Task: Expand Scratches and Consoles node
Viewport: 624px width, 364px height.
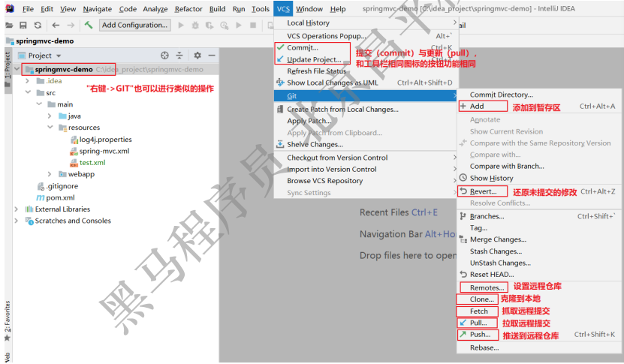Action: 17,221
